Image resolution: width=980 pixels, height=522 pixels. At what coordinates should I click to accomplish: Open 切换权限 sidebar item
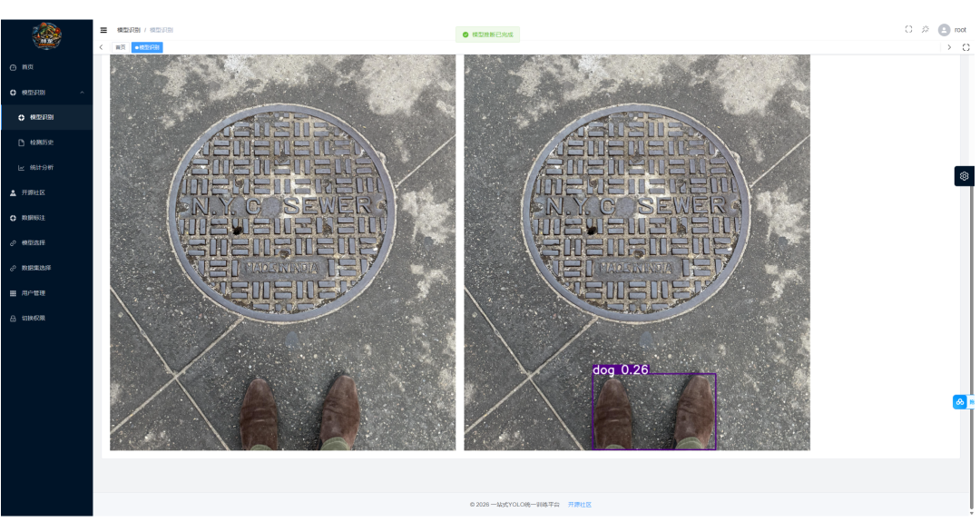pyautogui.click(x=47, y=318)
